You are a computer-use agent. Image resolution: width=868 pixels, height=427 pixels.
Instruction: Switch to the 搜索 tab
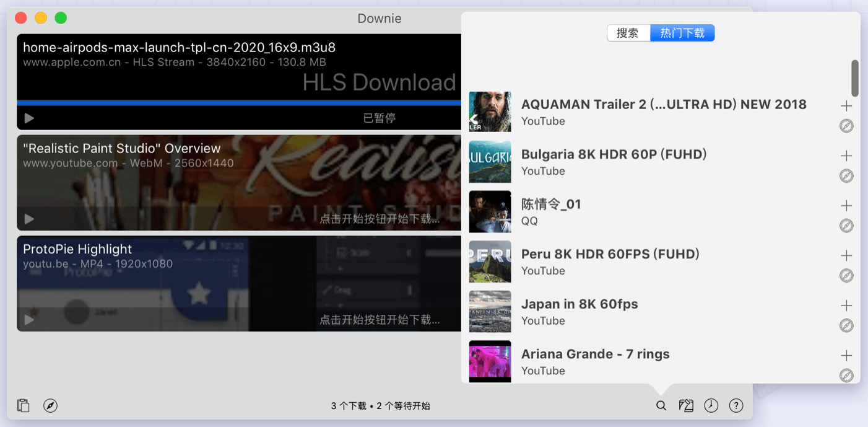point(628,33)
